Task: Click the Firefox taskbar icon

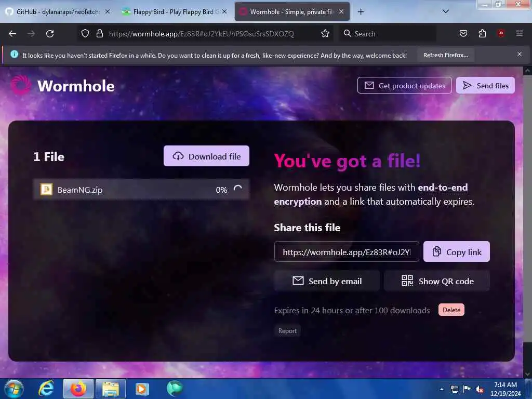Action: tap(78, 389)
